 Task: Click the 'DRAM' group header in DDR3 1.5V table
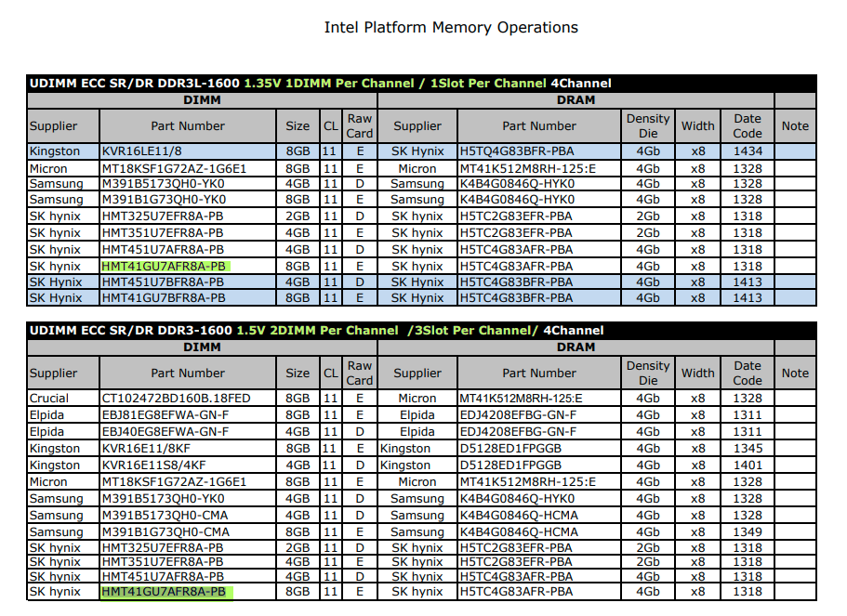click(x=576, y=347)
